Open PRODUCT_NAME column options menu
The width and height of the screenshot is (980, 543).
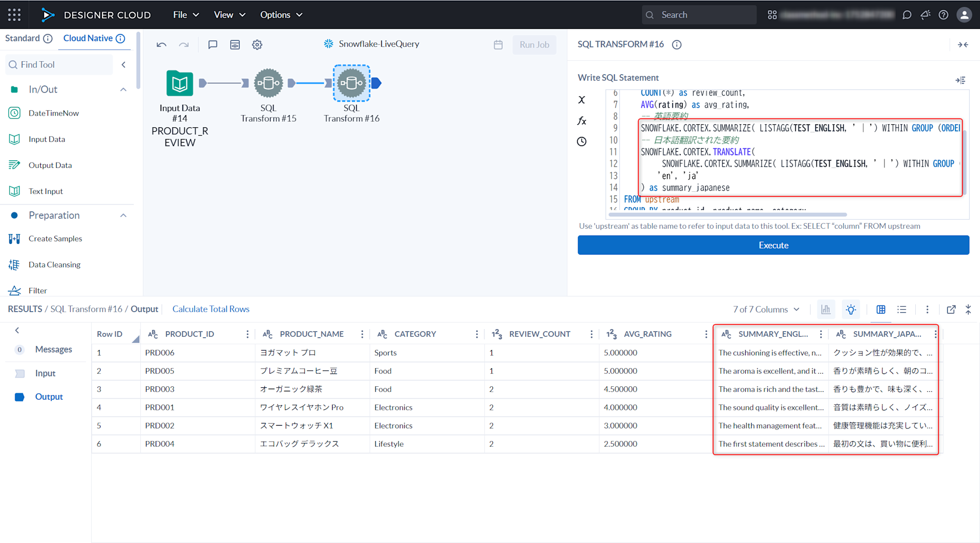(x=362, y=334)
